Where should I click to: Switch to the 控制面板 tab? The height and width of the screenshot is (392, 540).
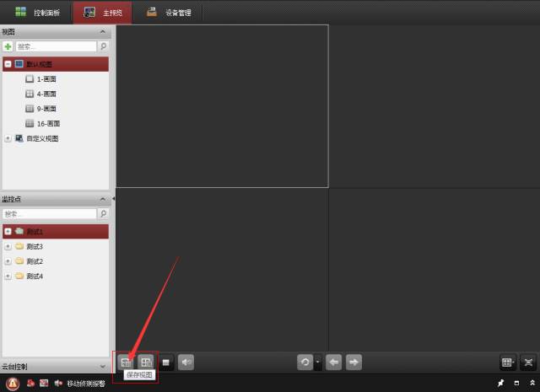click(36, 13)
